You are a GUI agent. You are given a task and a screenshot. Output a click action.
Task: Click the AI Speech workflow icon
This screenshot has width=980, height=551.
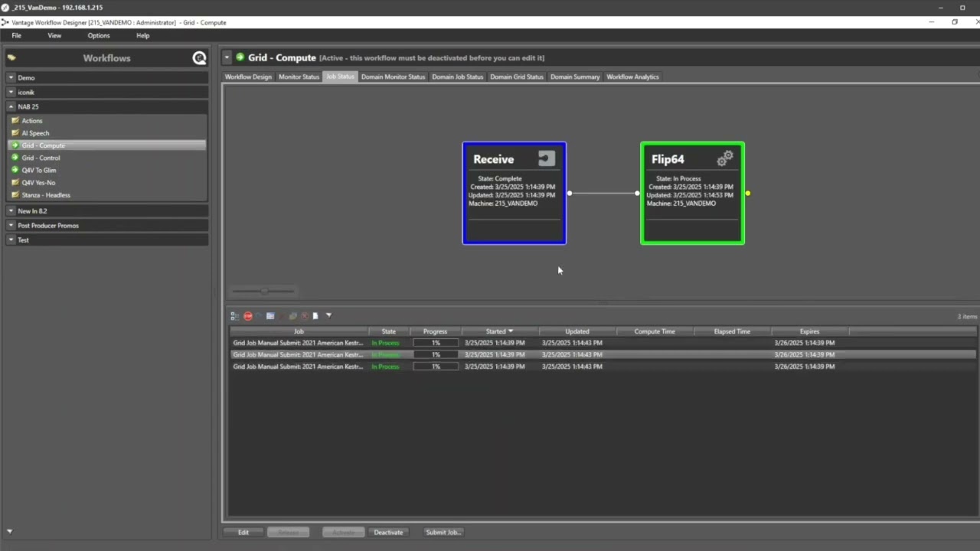(15, 133)
